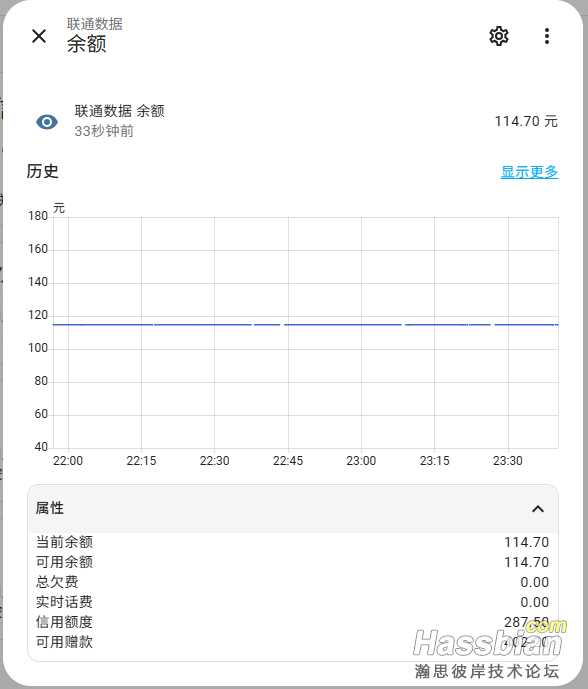Select the 22:45 time axis label

(x=288, y=461)
